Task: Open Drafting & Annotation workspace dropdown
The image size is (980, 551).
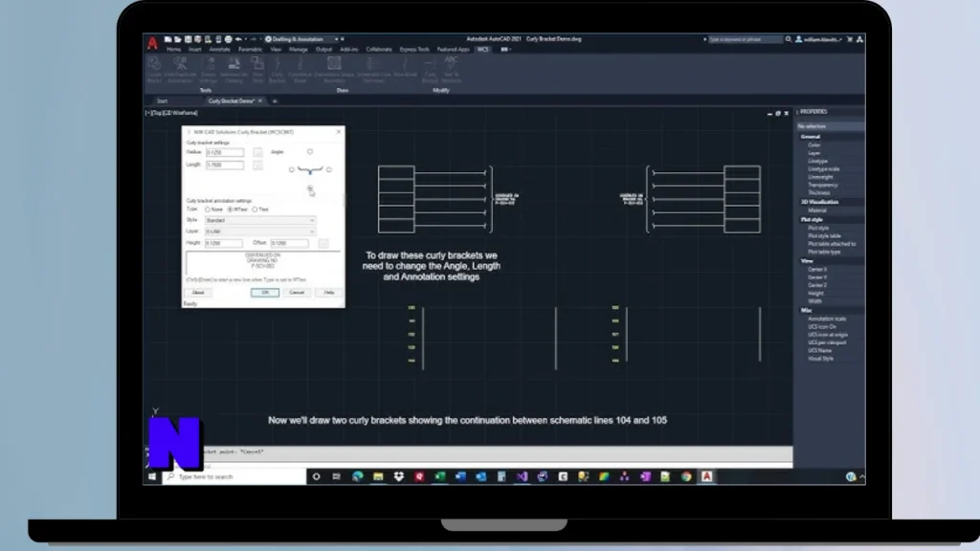Action: pyautogui.click(x=303, y=39)
